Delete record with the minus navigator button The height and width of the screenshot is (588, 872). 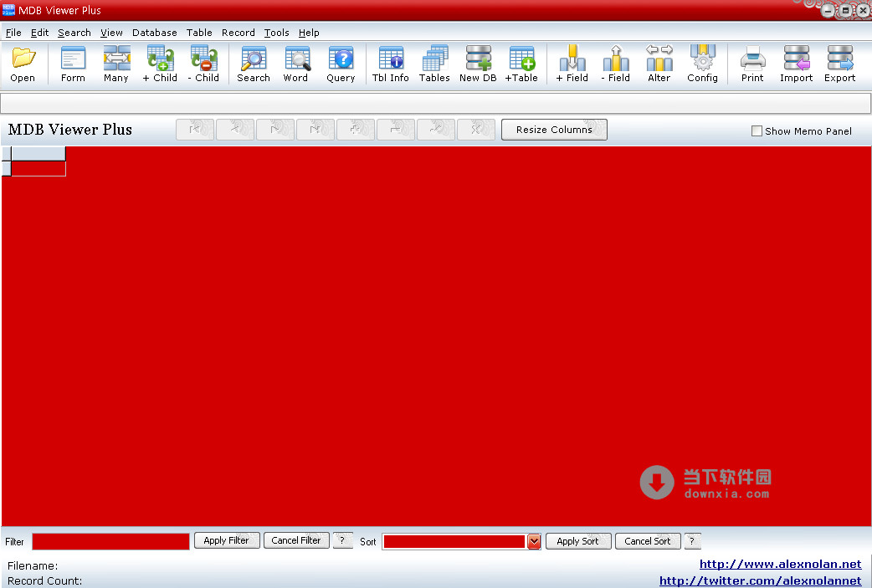(395, 130)
